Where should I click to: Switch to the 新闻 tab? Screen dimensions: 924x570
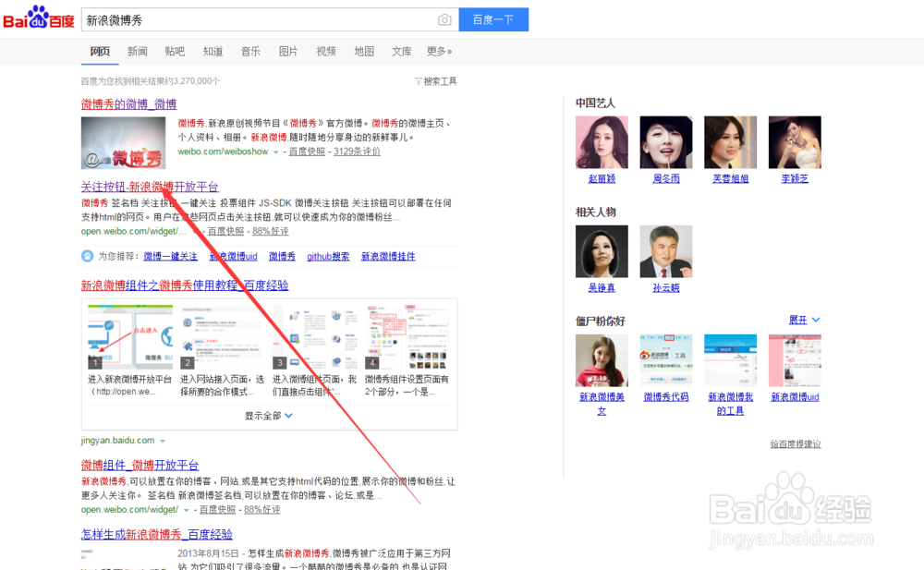pyautogui.click(x=138, y=52)
